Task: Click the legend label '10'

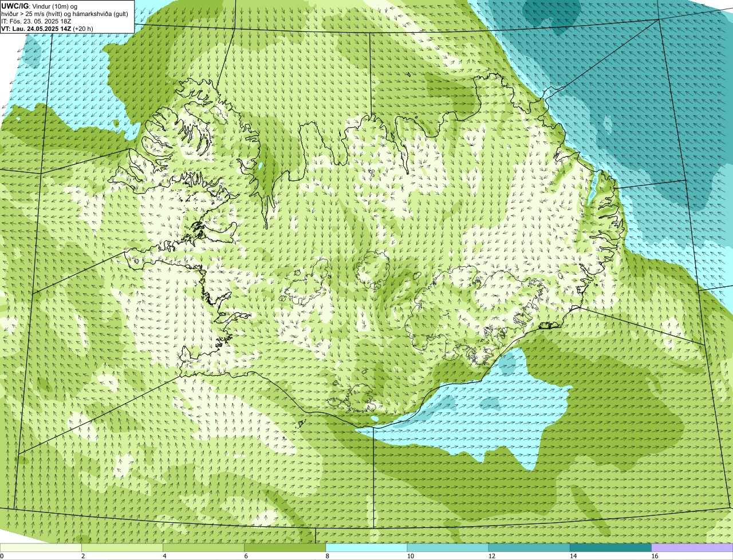Action: tap(411, 556)
